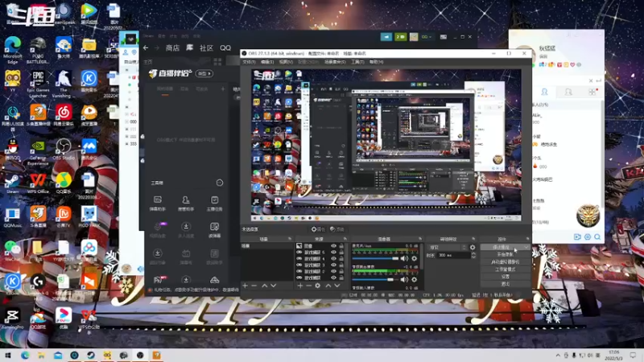Open WeChat desktop shortcut
The width and height of the screenshot is (644, 362).
coord(12,251)
